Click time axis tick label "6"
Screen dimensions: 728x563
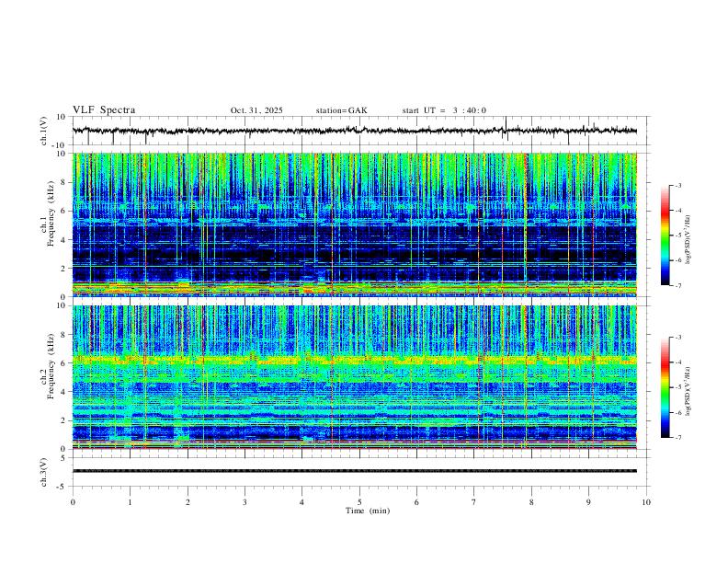[416, 502]
